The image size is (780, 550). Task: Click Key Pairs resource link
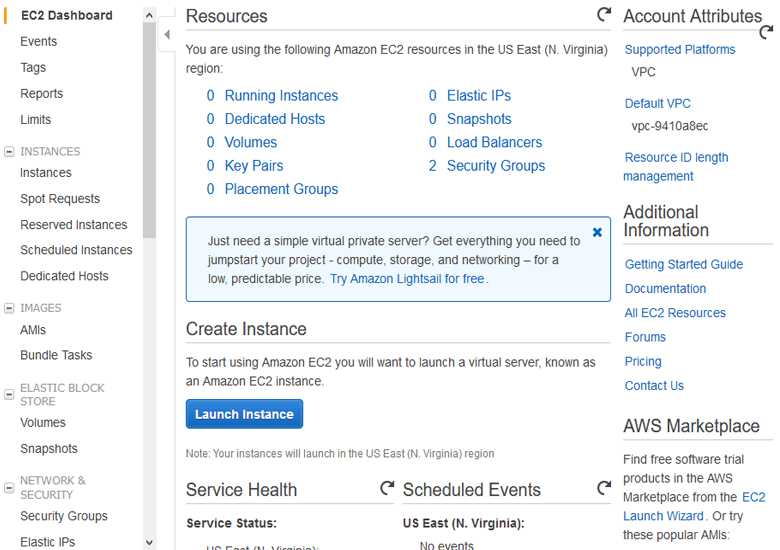click(x=254, y=166)
